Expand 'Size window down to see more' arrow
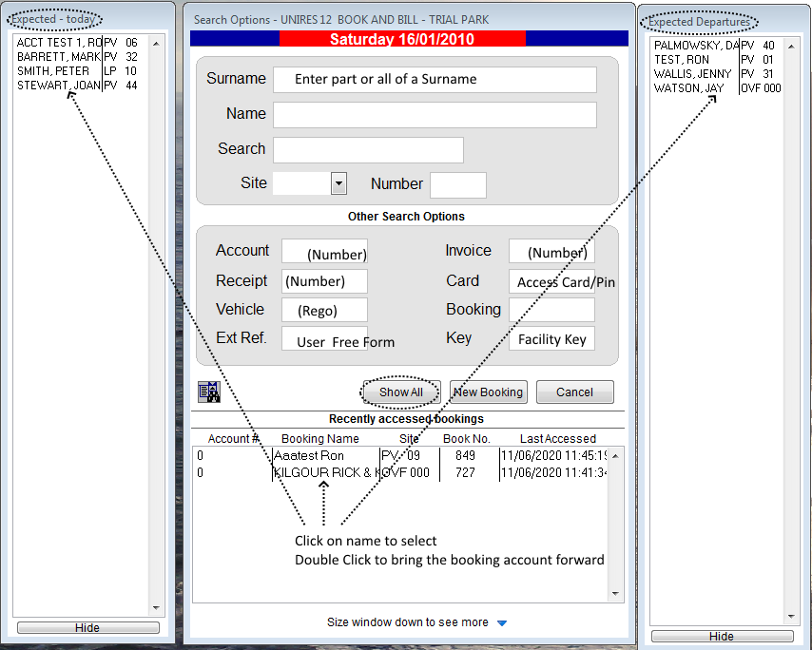Screen dimensions: 812x650 [x=503, y=623]
